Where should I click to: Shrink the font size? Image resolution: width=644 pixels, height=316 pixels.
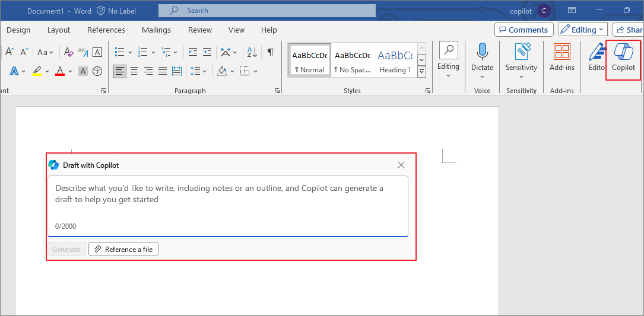[x=24, y=52]
